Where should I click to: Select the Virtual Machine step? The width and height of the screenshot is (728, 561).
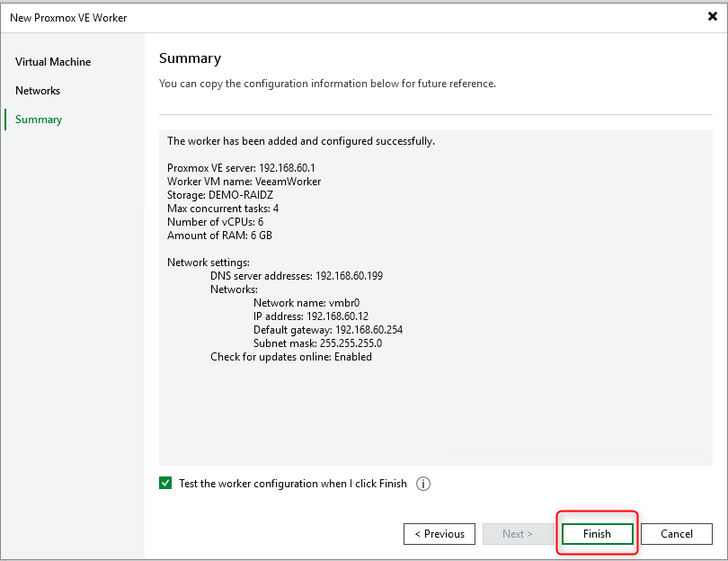tap(52, 61)
